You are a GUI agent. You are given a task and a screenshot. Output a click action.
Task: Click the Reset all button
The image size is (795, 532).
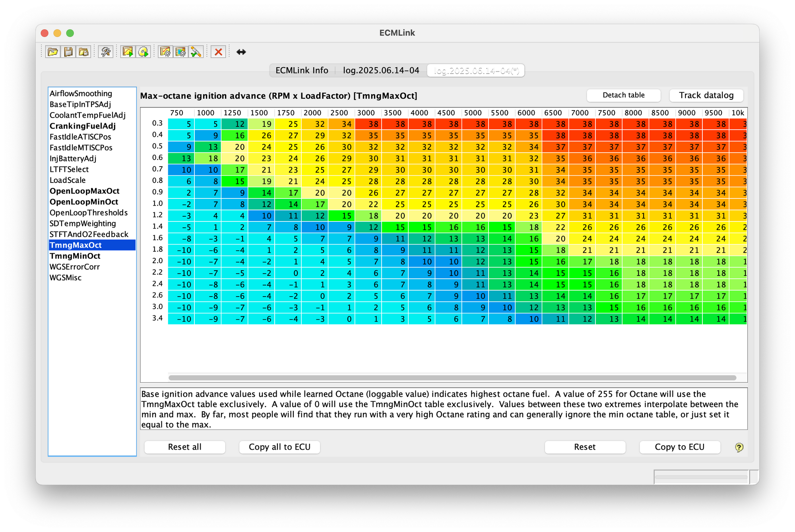tap(184, 447)
